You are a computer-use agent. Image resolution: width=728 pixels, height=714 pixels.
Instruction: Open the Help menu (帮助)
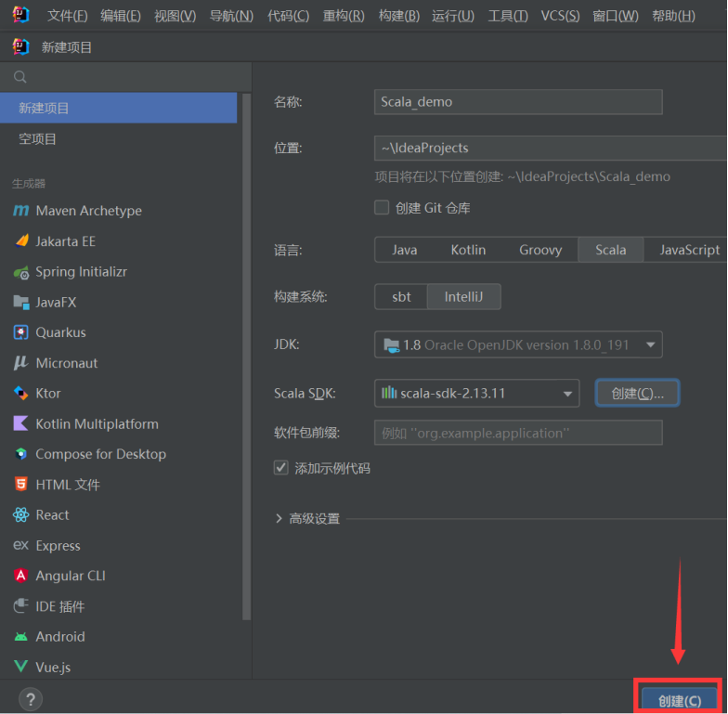[673, 17]
